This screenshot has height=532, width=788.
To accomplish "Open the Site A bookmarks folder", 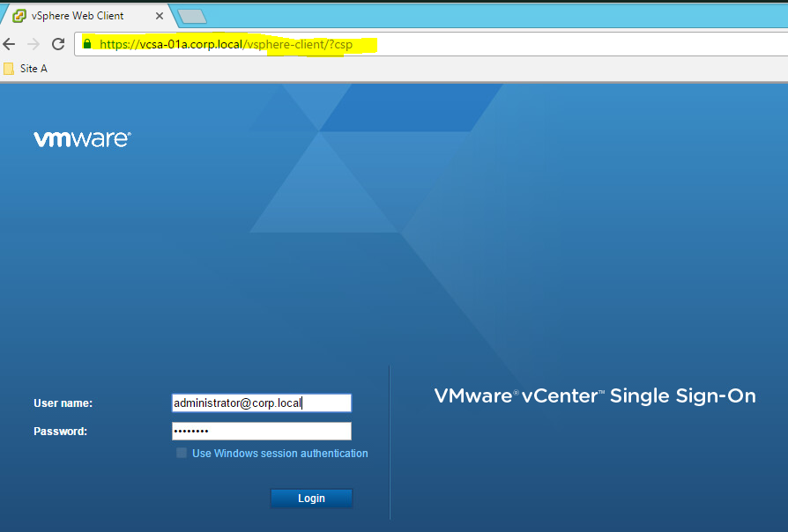I will click(26, 69).
